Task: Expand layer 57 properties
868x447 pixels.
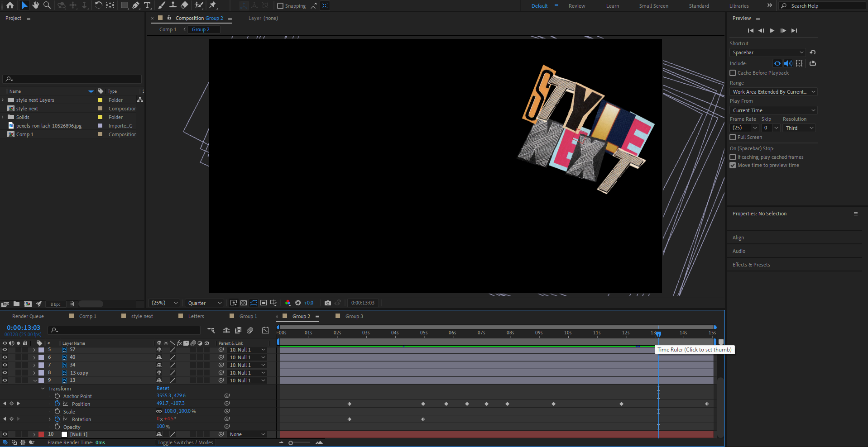Action: 34,350
